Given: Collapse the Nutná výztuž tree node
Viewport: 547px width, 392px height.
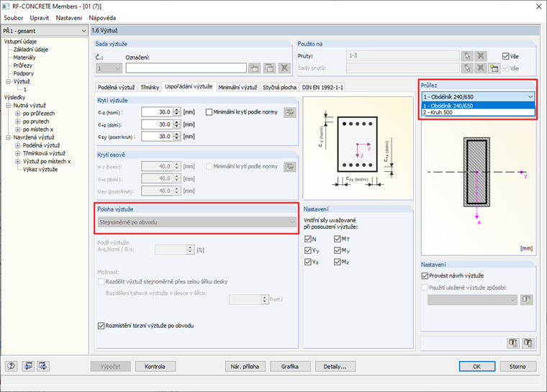Looking at the screenshot, I should 8,105.
